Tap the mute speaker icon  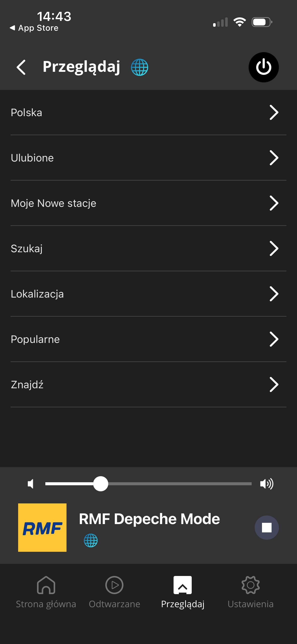click(x=31, y=484)
